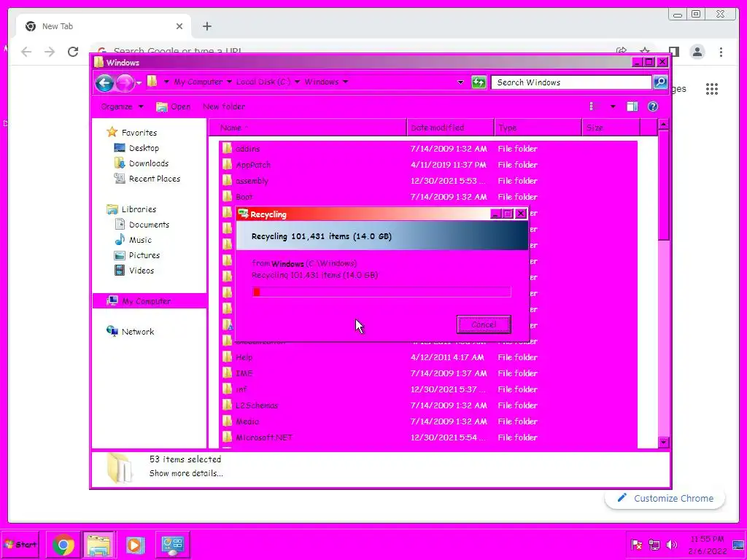Select the Help folder icon
This screenshot has height=560, width=747.
pos(228,357)
